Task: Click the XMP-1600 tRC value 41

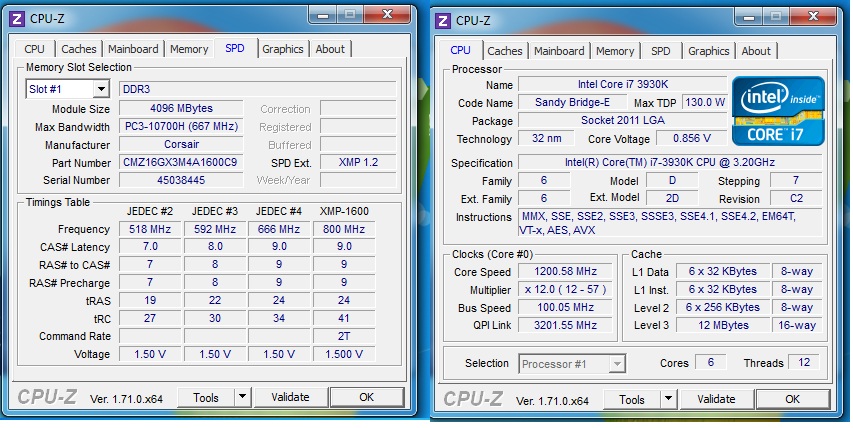Action: point(344,318)
